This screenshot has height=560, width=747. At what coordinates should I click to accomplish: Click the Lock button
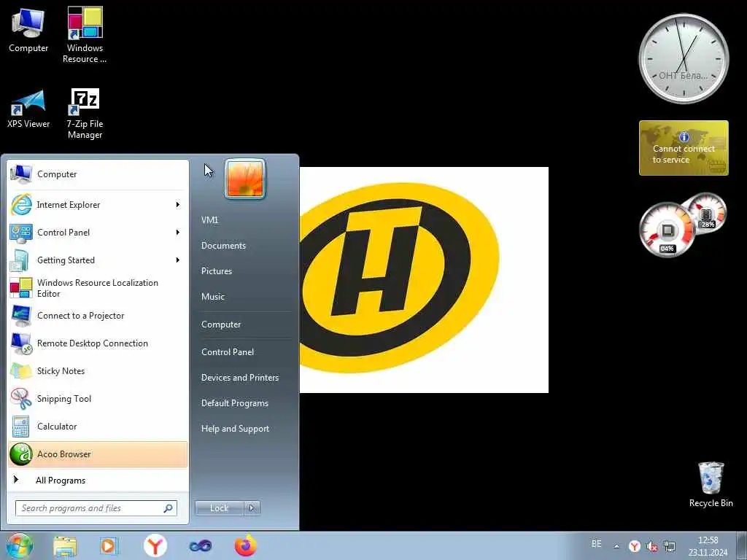219,508
